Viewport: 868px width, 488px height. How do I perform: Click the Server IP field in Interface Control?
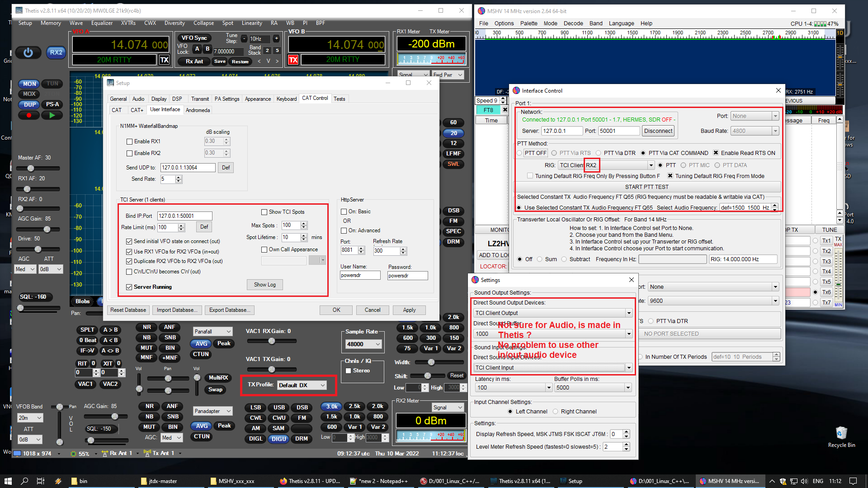point(561,131)
